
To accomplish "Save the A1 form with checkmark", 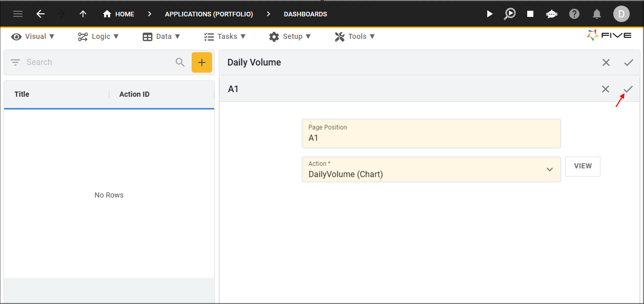I will (628, 89).
